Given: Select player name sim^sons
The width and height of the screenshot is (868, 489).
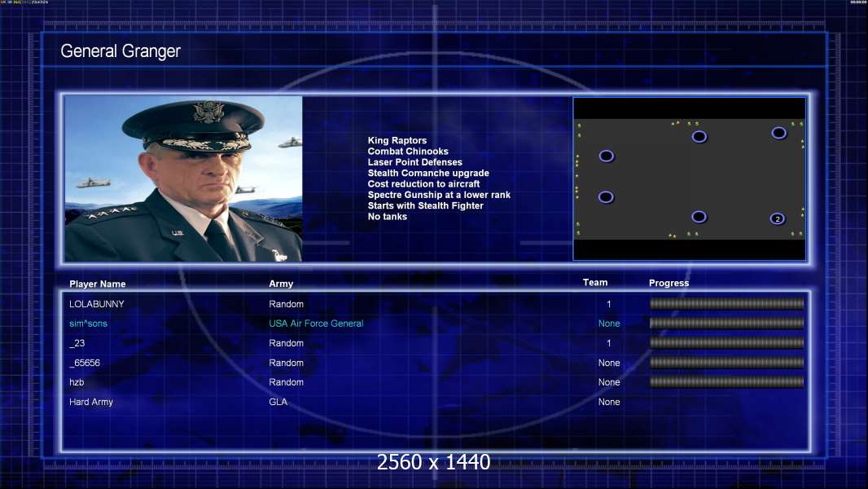Looking at the screenshot, I should 88,324.
